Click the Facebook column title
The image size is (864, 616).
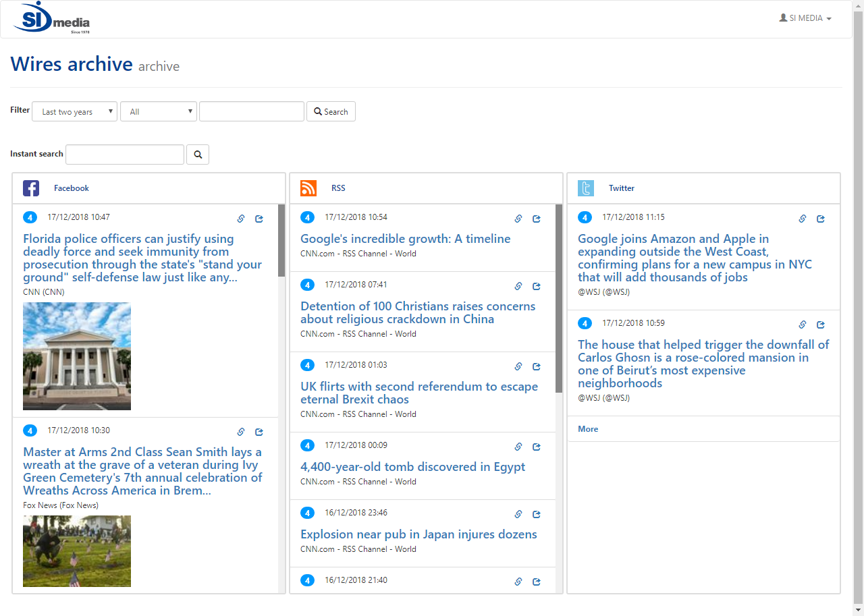tap(72, 188)
